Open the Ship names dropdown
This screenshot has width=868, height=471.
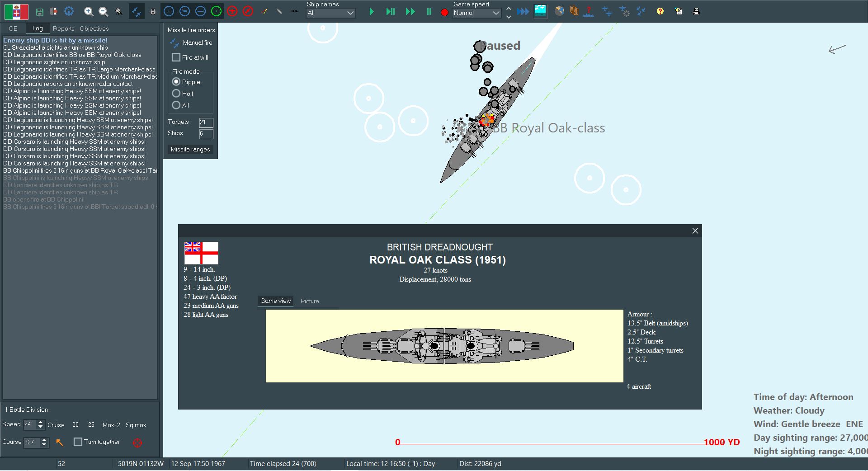331,13
